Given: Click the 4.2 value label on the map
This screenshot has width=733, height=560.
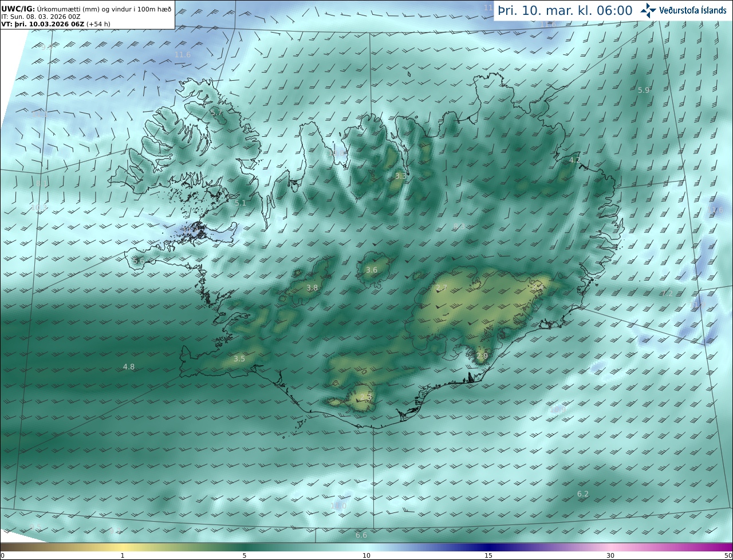Looking at the screenshot, I should [575, 160].
